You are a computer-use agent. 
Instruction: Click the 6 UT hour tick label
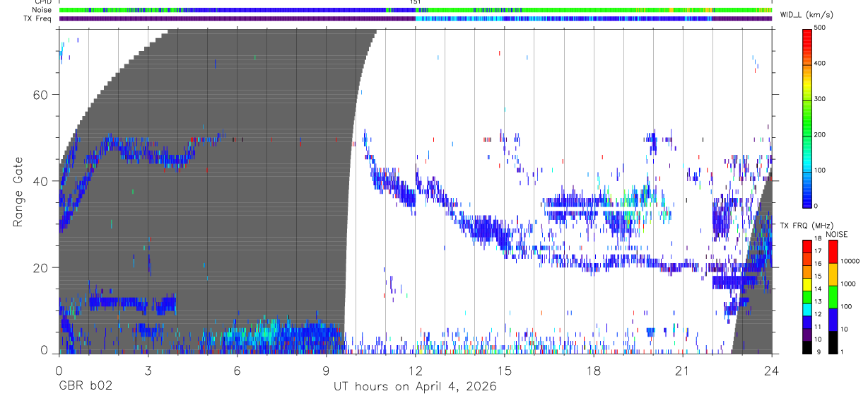point(237,369)
